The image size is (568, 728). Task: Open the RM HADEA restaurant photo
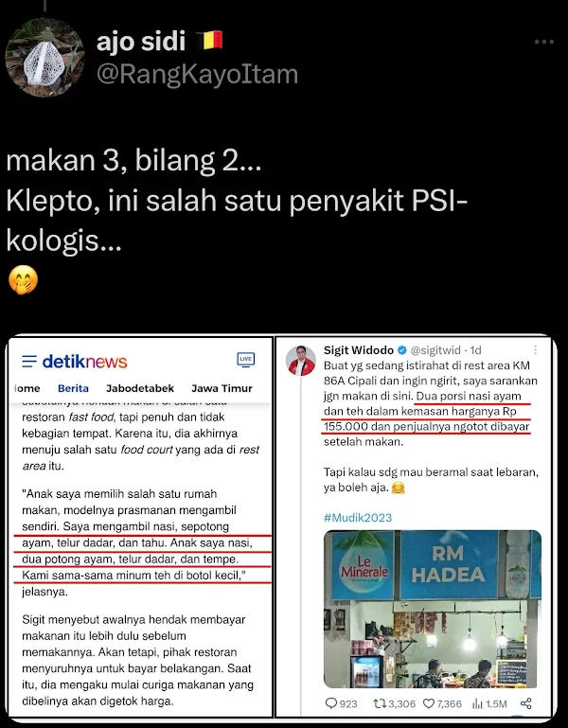(x=433, y=609)
